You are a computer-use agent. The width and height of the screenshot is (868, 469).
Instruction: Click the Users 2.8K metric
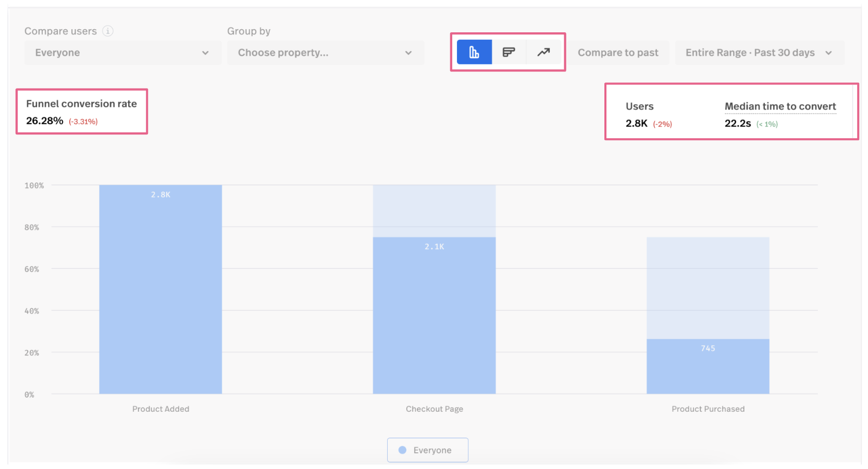pos(636,124)
